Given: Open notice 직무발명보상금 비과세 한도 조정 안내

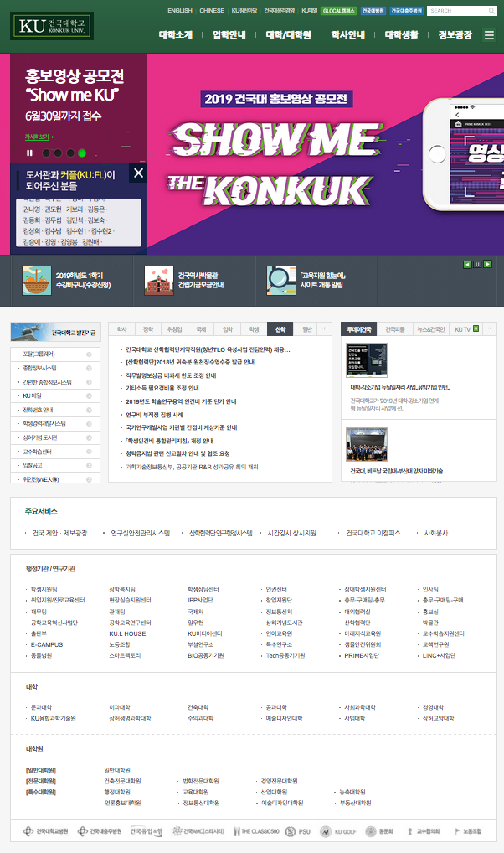Looking at the screenshot, I should (x=171, y=375).
